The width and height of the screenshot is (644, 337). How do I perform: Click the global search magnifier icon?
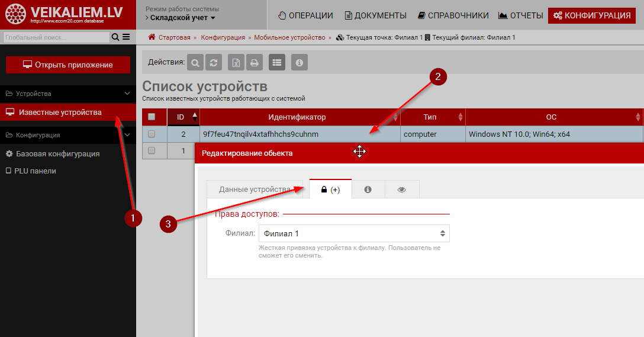pyautogui.click(x=115, y=37)
